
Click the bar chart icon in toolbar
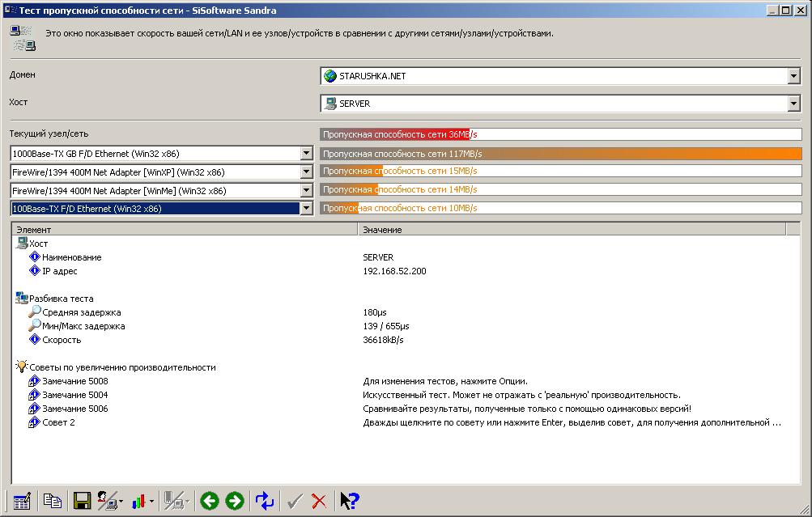point(138,501)
